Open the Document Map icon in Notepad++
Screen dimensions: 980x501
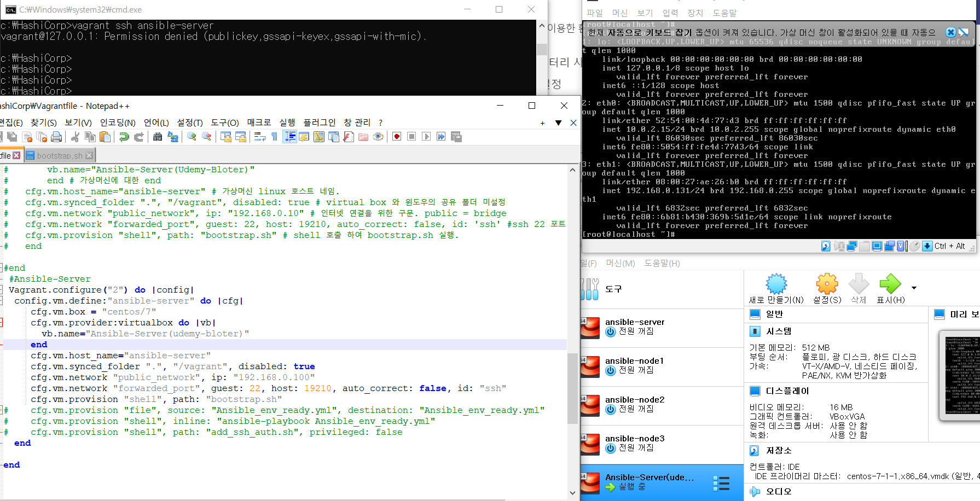pos(319,137)
